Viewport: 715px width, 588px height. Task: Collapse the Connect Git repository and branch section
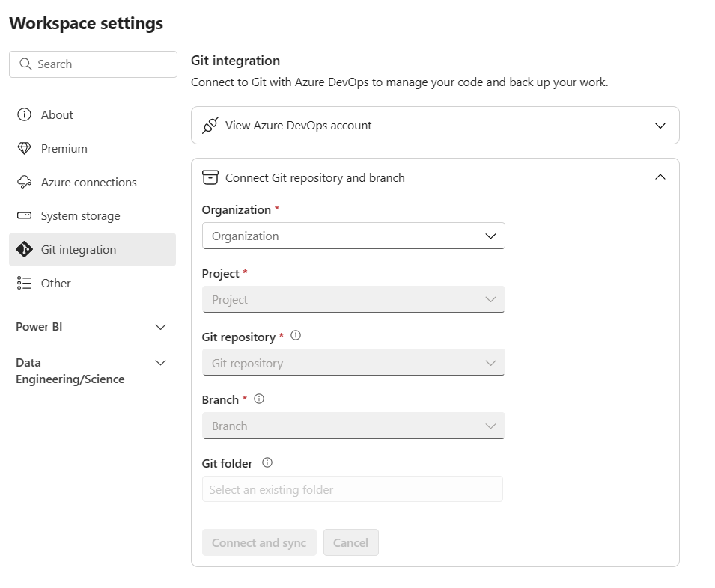point(660,177)
